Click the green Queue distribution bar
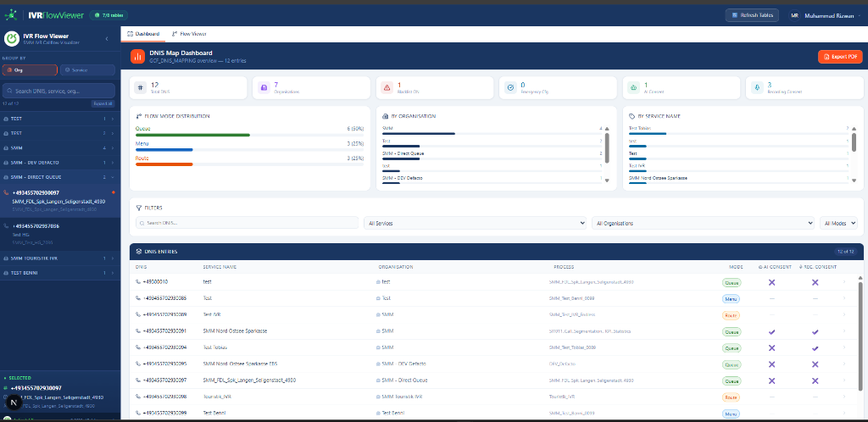868x422 pixels. pyautogui.click(x=192, y=135)
